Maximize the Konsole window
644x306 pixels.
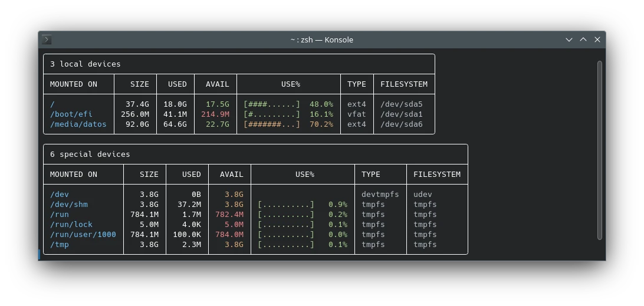point(583,40)
